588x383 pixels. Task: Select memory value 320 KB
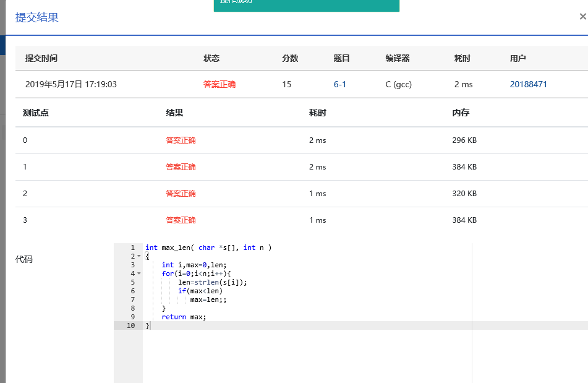464,194
